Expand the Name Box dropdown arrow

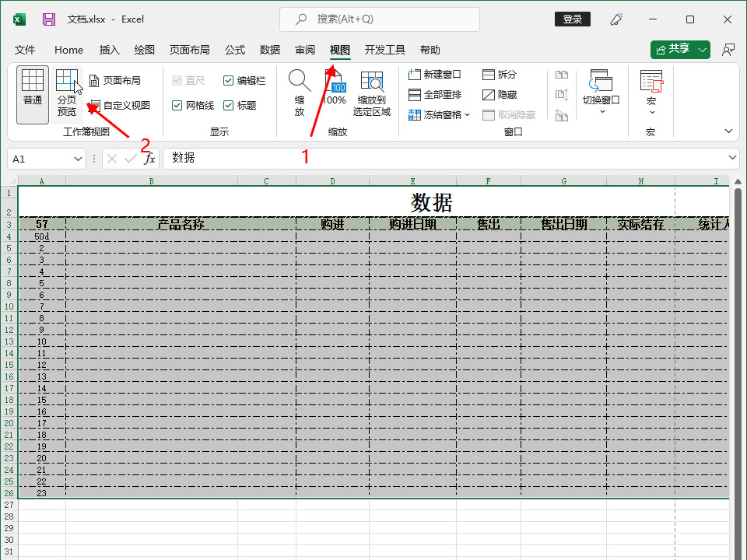(78, 159)
